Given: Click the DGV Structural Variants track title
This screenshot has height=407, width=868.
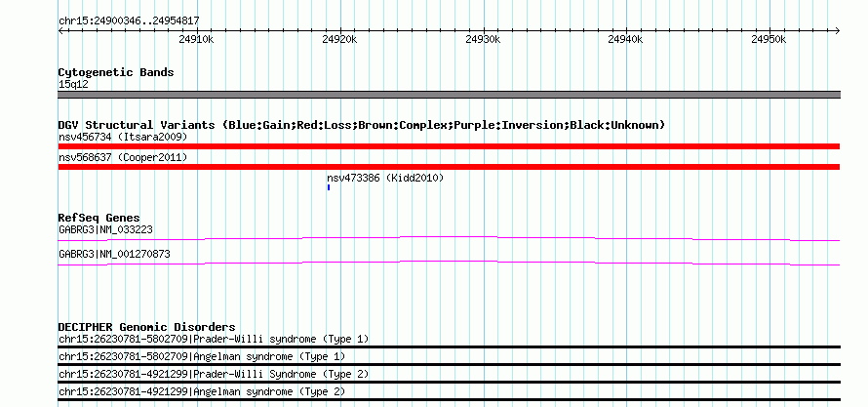Looking at the screenshot, I should (362, 125).
